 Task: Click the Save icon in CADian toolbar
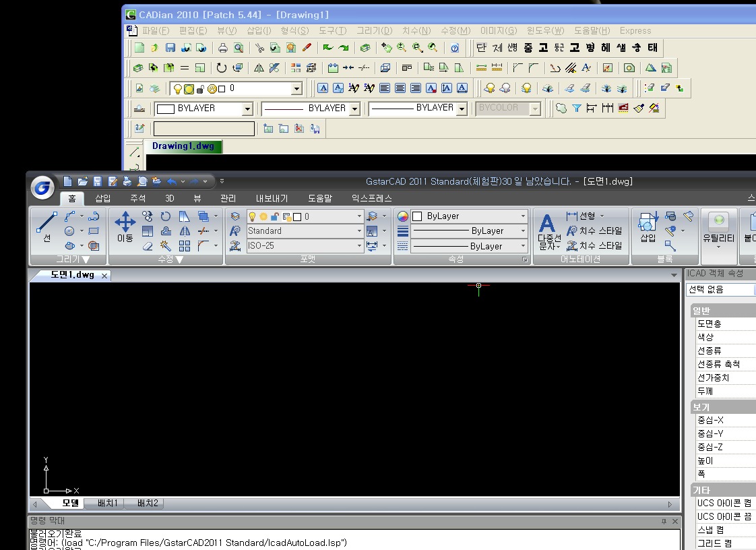coord(170,47)
